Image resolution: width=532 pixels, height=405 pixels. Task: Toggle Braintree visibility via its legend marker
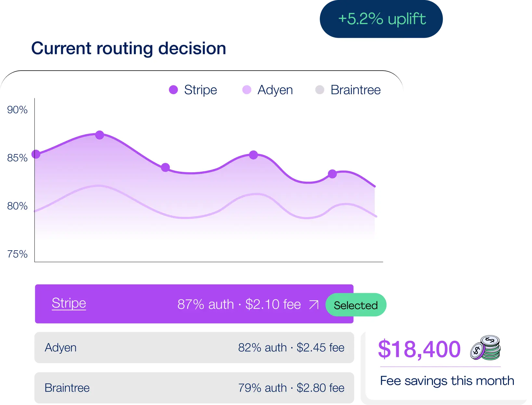tap(319, 90)
